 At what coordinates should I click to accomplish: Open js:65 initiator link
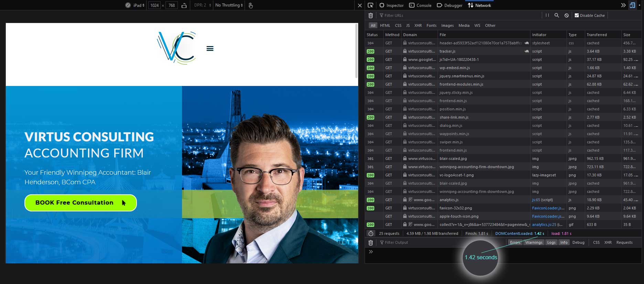[x=536, y=200]
